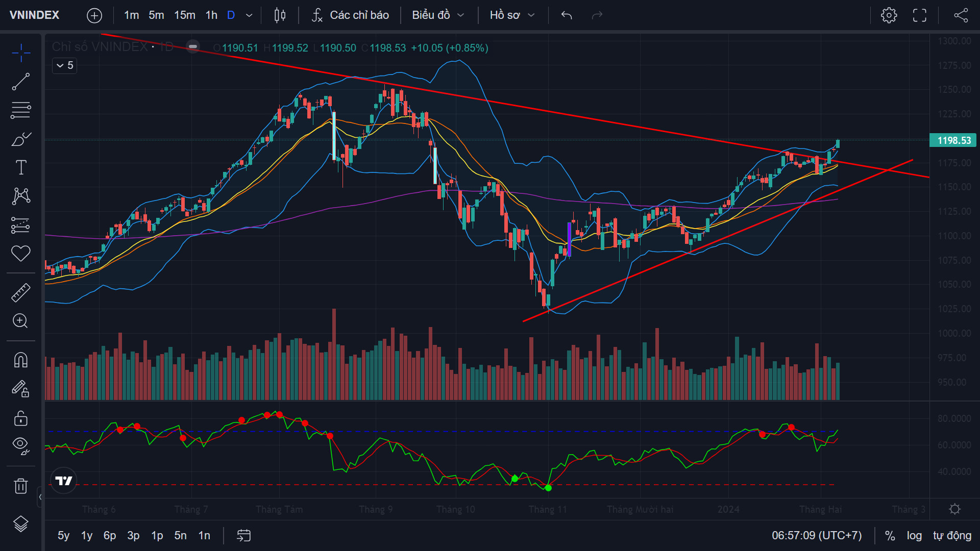Select the D daily timeframe
The height and width of the screenshot is (551, 980).
tap(231, 15)
